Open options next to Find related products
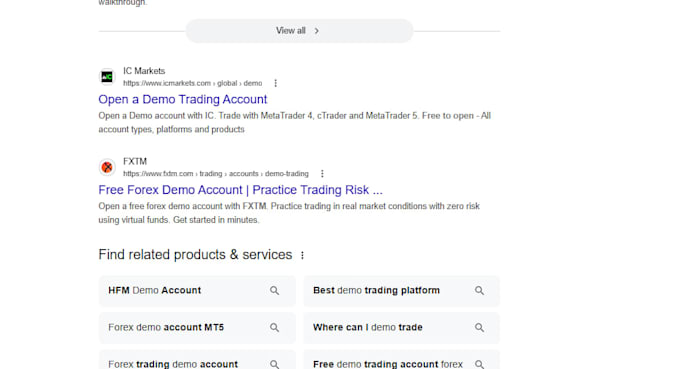 point(302,255)
